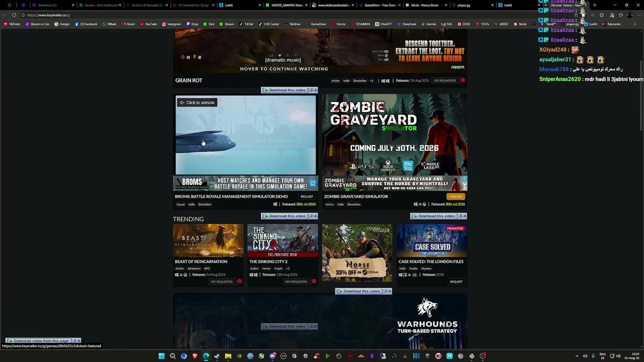The height and width of the screenshot is (362, 644).
Task: Open Windows taskbar search
Action: point(173,356)
